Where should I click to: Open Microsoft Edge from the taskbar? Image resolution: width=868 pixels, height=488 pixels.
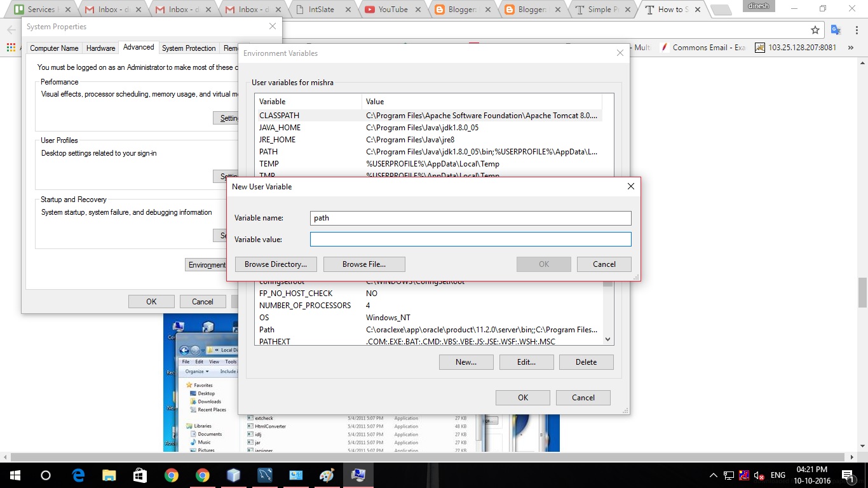[78, 475]
